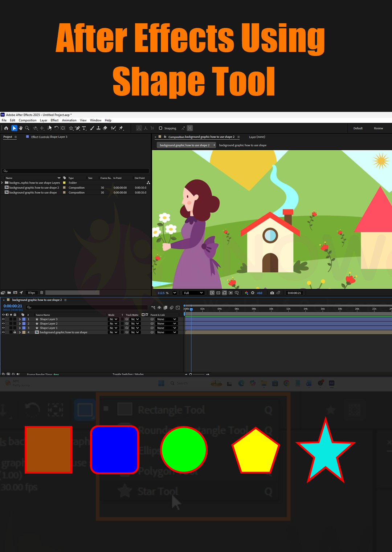Select the Pan camera tool
This screenshot has height=552, width=392.
tap(42, 128)
